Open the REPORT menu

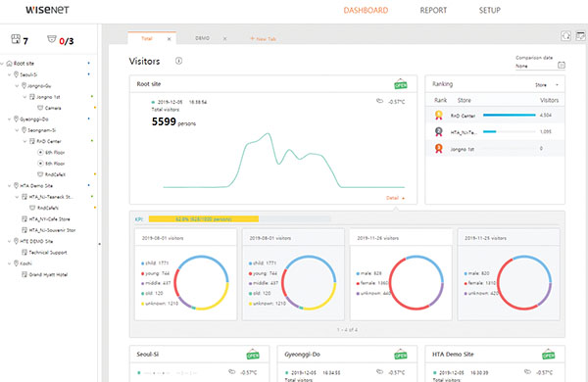(x=433, y=10)
